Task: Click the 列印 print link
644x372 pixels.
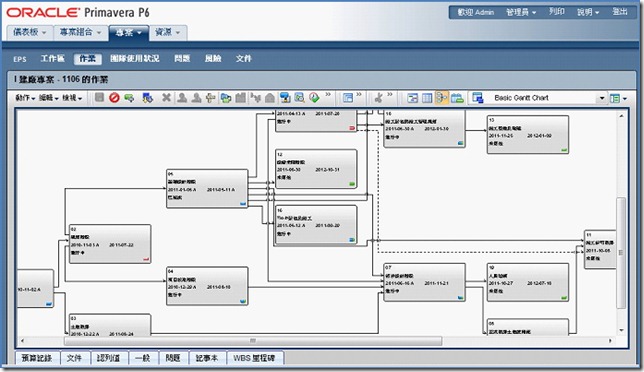Action: 557,12
